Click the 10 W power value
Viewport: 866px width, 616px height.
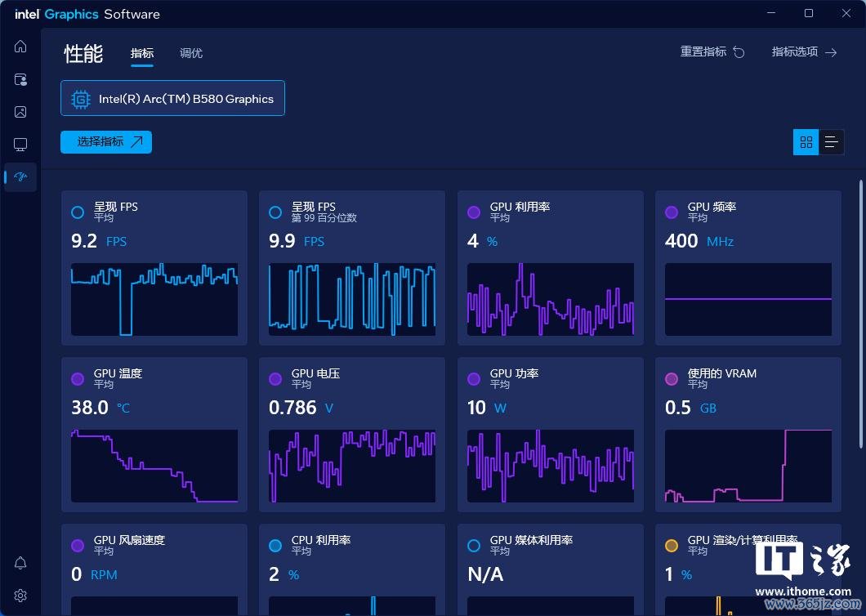point(487,408)
